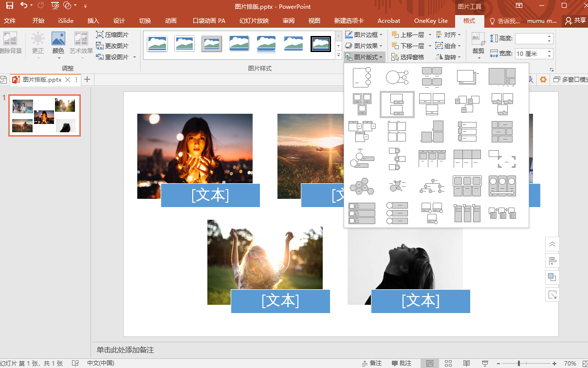Click the spell check icon in status bar
The image size is (588, 368).
tap(75, 363)
